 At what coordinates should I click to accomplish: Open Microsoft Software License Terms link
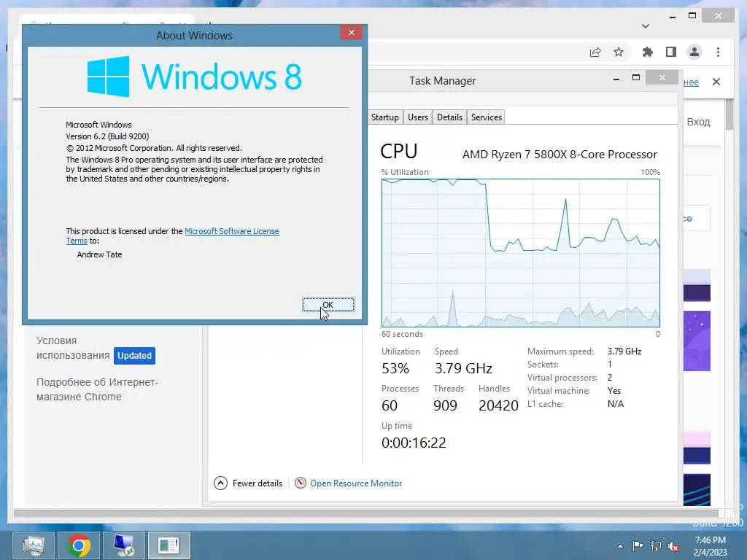[x=231, y=231]
